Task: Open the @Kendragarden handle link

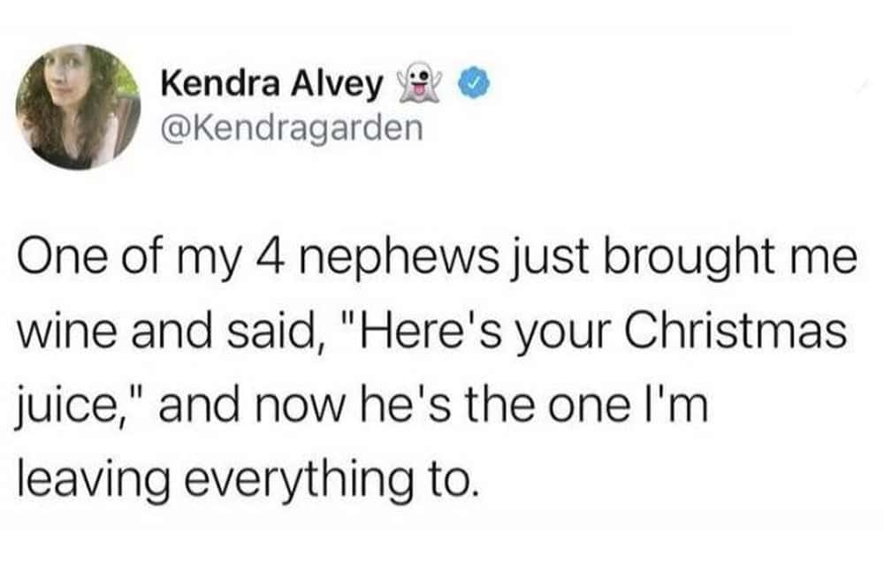Action: tap(291, 127)
